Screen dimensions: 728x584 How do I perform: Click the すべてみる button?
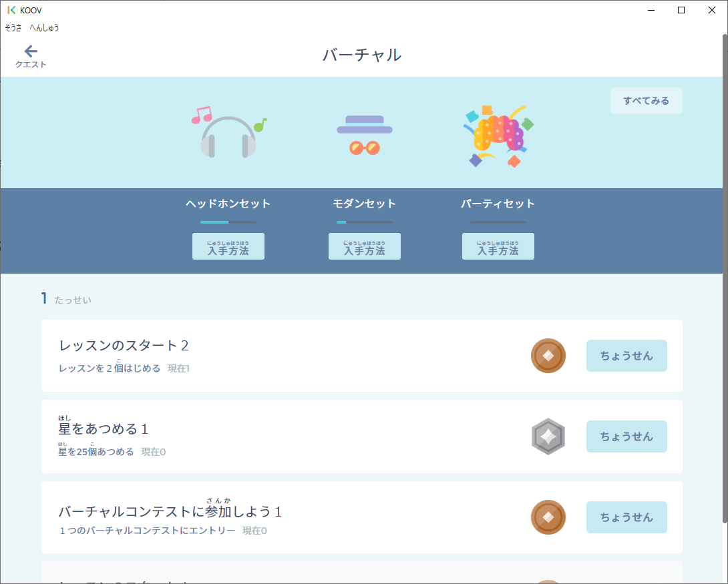(647, 101)
